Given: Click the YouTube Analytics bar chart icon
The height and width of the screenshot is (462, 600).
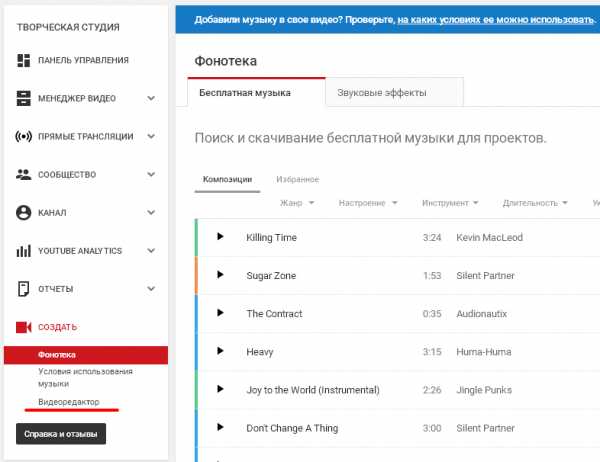Looking at the screenshot, I should click(23, 251).
